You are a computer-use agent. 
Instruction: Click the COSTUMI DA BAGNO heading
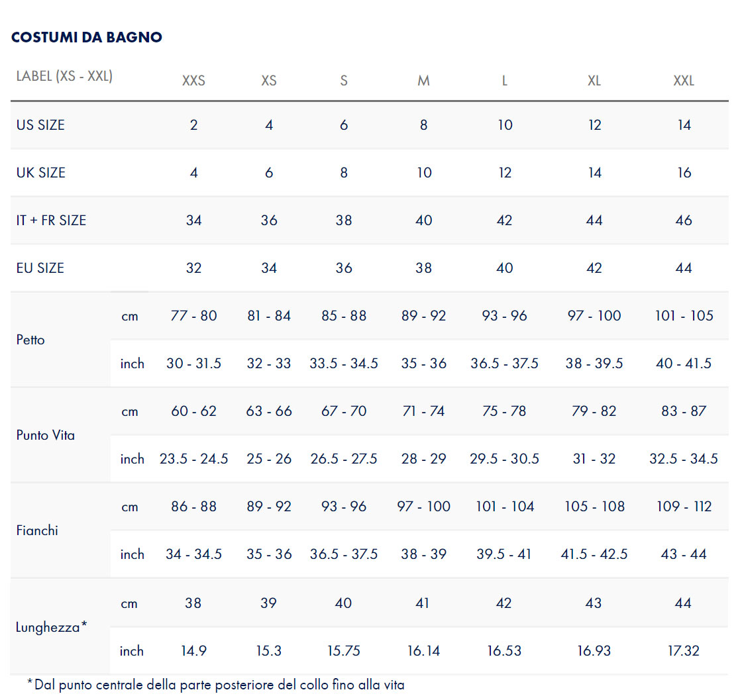[86, 37]
